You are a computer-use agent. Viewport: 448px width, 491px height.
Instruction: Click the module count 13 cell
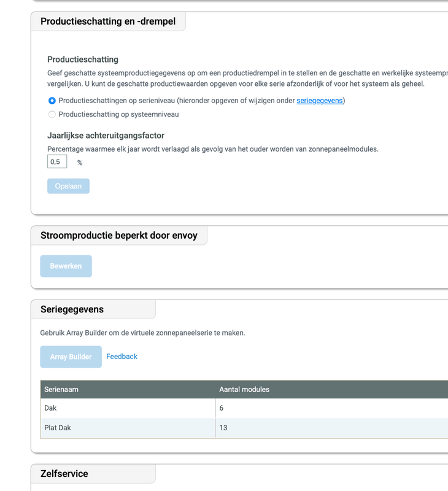(223, 428)
